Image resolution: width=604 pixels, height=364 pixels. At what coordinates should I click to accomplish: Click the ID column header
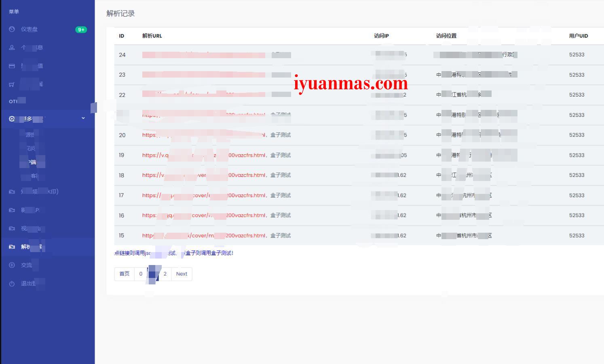click(x=121, y=36)
